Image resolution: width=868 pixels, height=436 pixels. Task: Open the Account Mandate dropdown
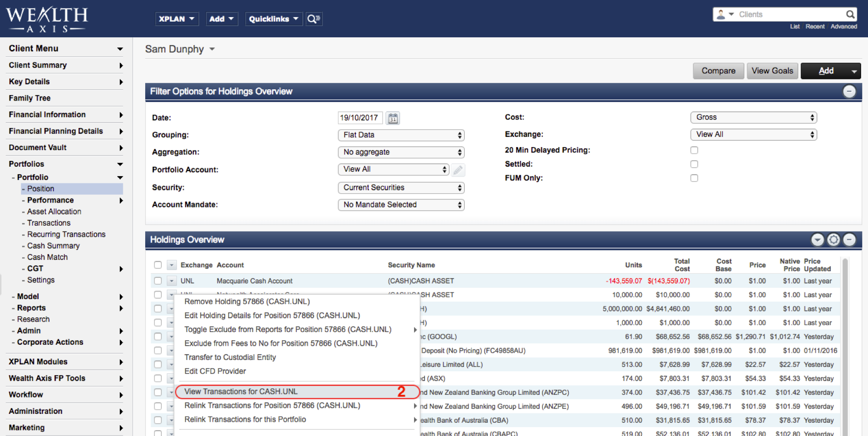point(401,205)
